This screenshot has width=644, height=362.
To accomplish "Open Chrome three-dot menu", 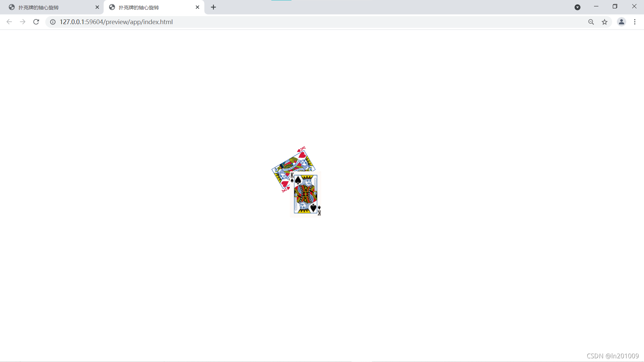I will pyautogui.click(x=635, y=22).
